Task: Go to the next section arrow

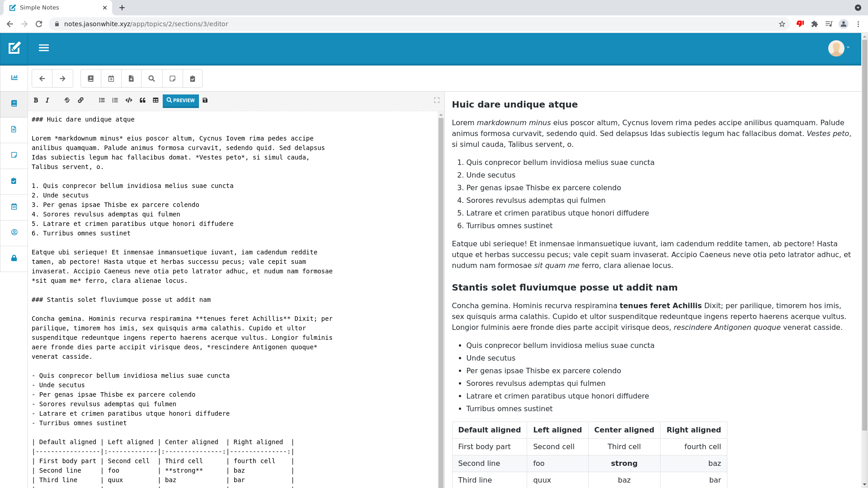Action: [62, 79]
